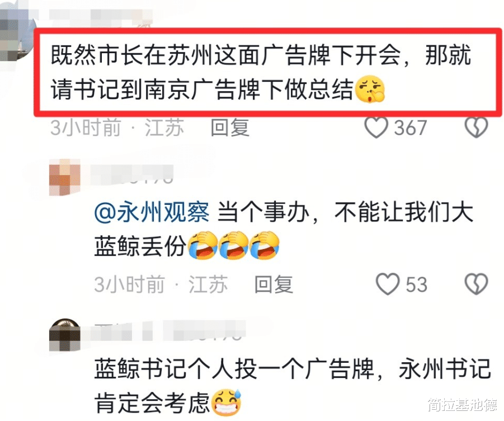This screenshot has height=421, width=504.
Task: Tap the 简拉基池德 watermark text
Action: point(462,404)
